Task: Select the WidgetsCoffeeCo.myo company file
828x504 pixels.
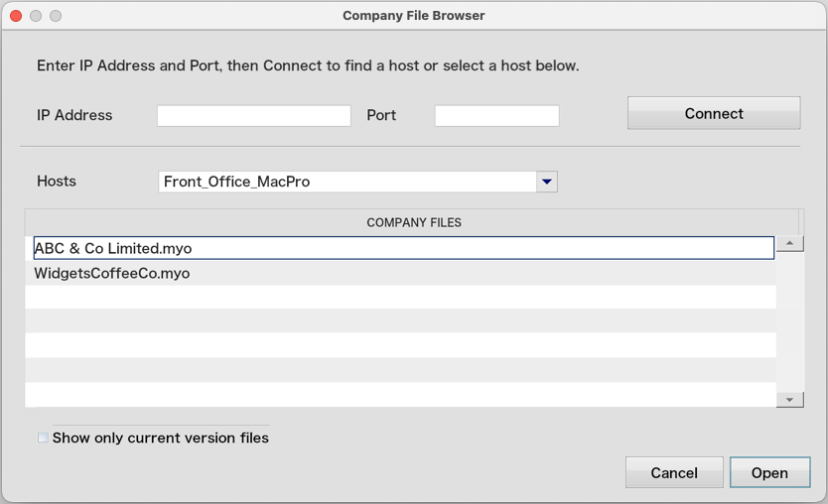Action: tap(400, 273)
